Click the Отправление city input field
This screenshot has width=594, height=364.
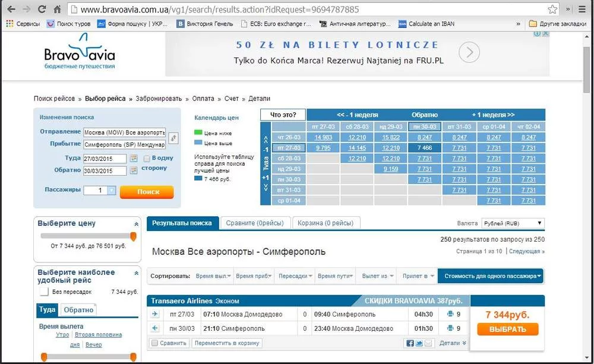coord(125,132)
